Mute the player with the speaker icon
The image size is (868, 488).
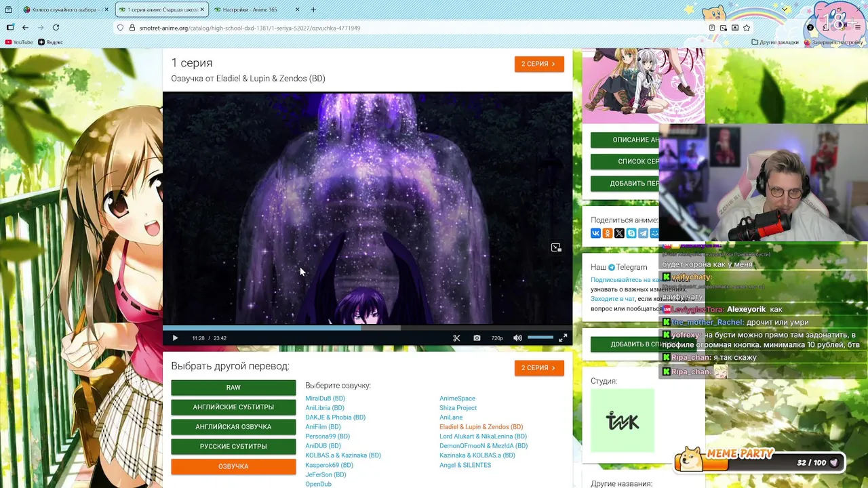pos(517,338)
